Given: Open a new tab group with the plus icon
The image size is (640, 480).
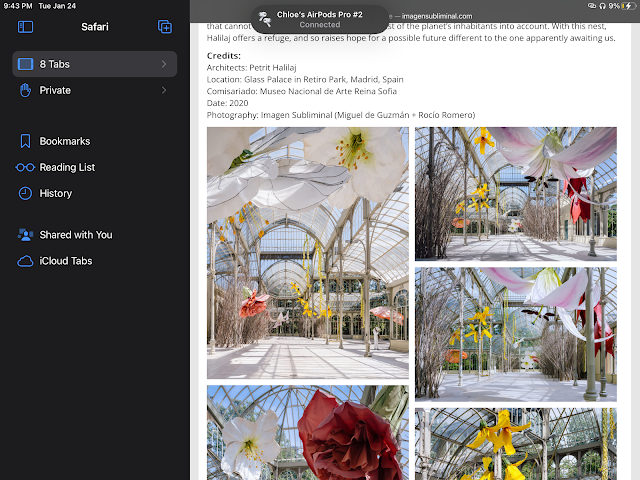Looking at the screenshot, I should tap(165, 27).
